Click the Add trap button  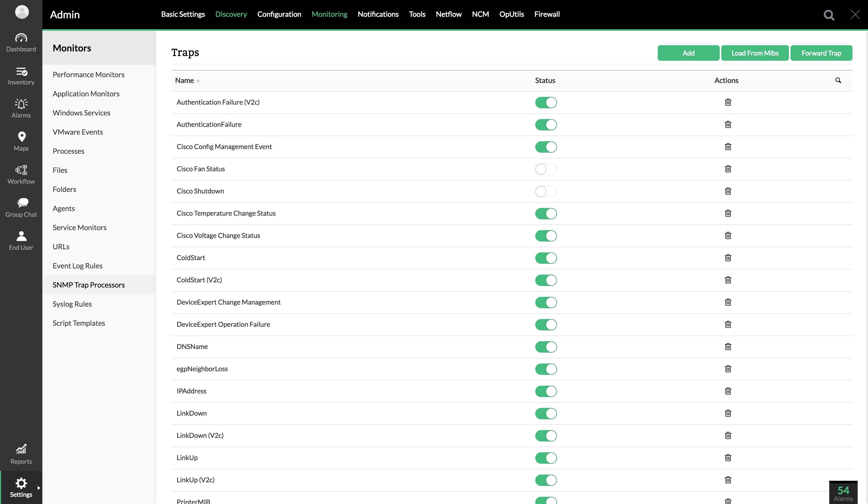(688, 53)
